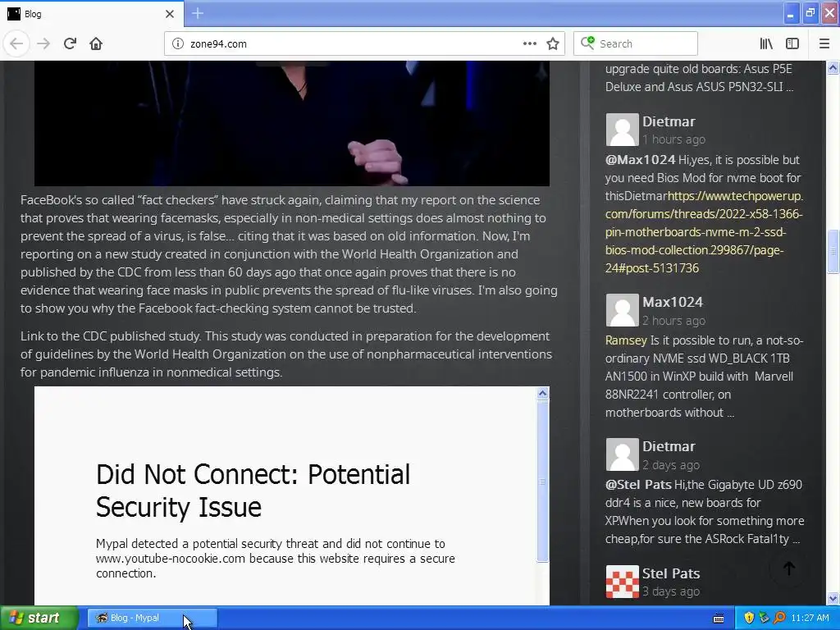
Task: Close the Blog tab
Action: (x=169, y=14)
